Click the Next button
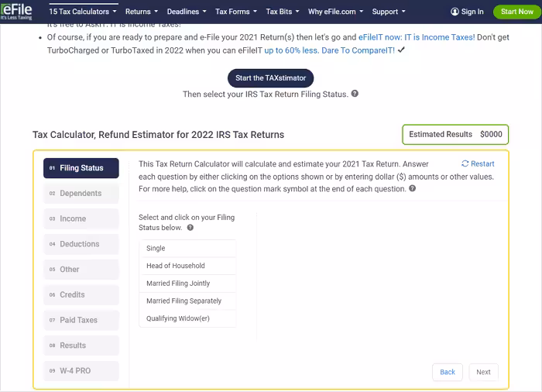Viewport: 542px width, 392px height. coord(483,372)
